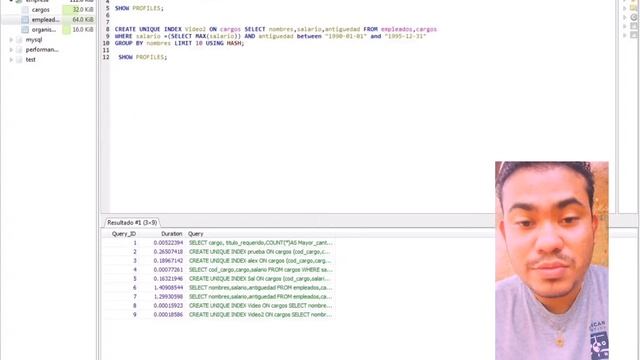Open the Resultado #1 (3×9) tab
This screenshot has width=640, height=360.
(x=132, y=222)
